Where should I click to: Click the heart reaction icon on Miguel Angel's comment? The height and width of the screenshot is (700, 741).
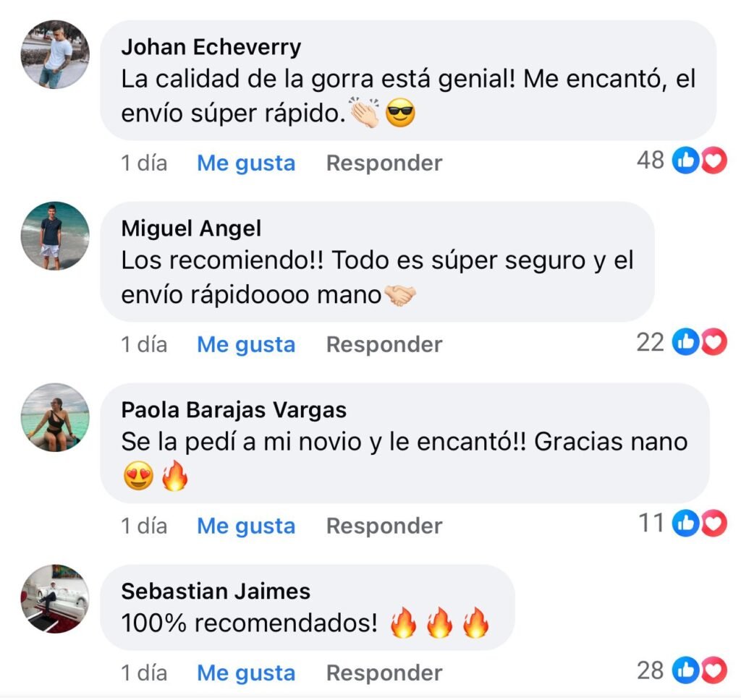pyautogui.click(x=714, y=341)
